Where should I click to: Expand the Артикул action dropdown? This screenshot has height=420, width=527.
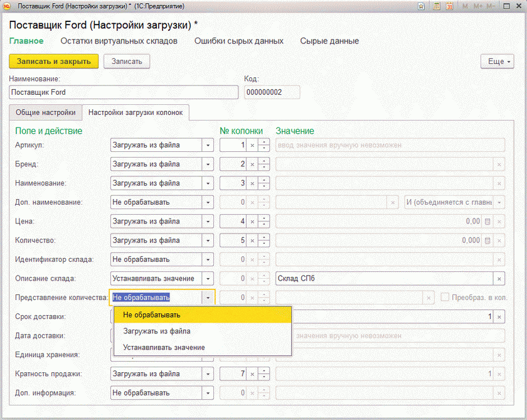[x=207, y=146]
